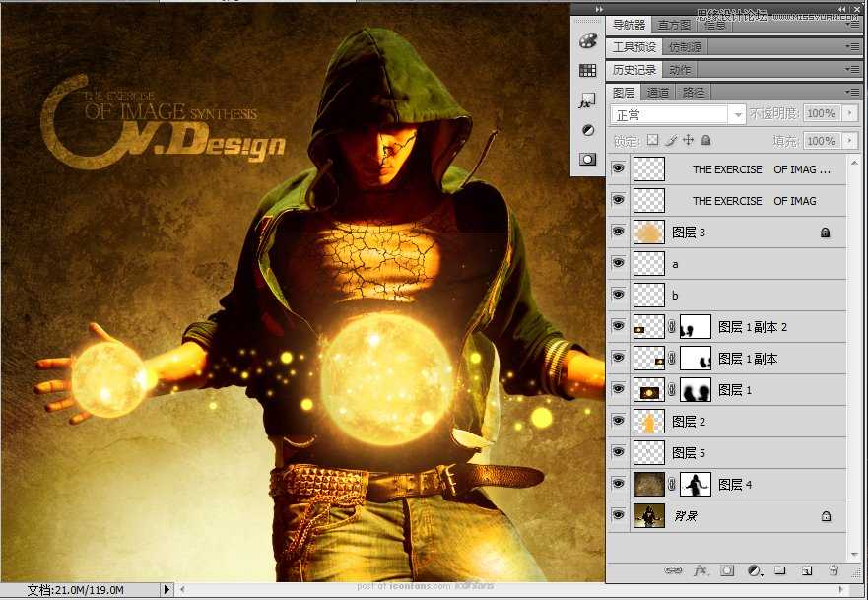Viewport: 868px width, 600px height.
Task: Click the lock transparent pixels icon
Action: 653,140
